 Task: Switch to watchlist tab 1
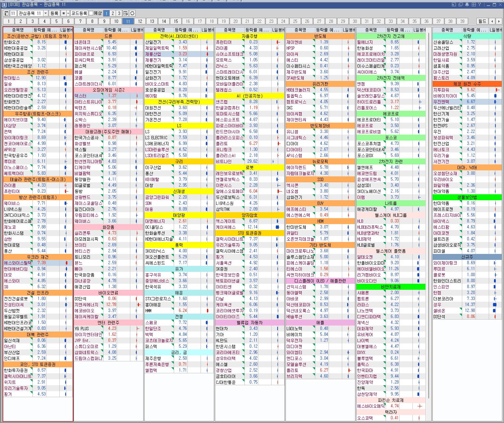click(9, 21)
